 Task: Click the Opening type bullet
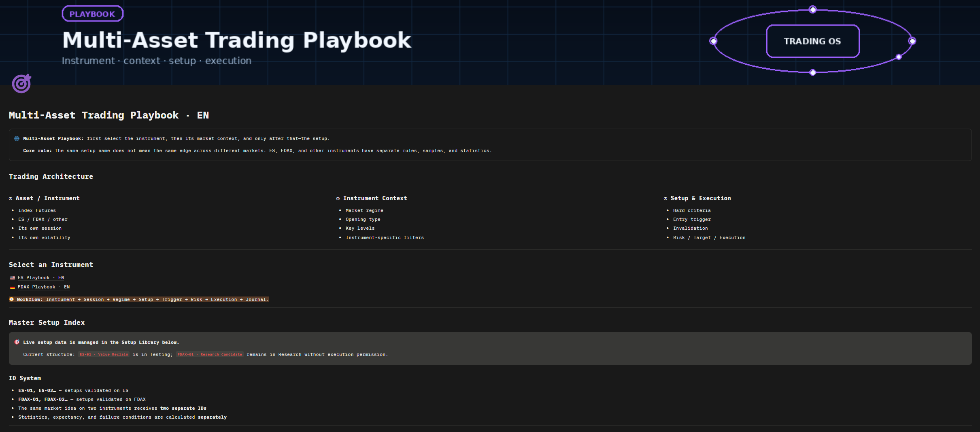tap(363, 219)
